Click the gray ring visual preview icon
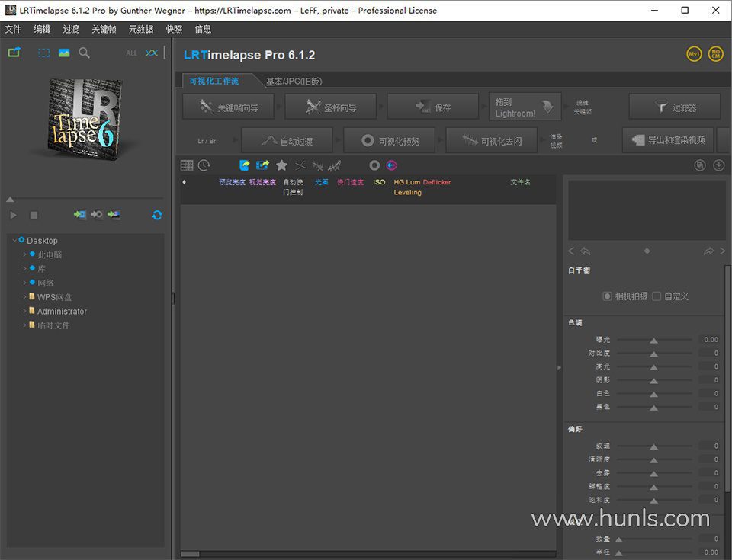This screenshot has width=732, height=560. click(x=374, y=165)
